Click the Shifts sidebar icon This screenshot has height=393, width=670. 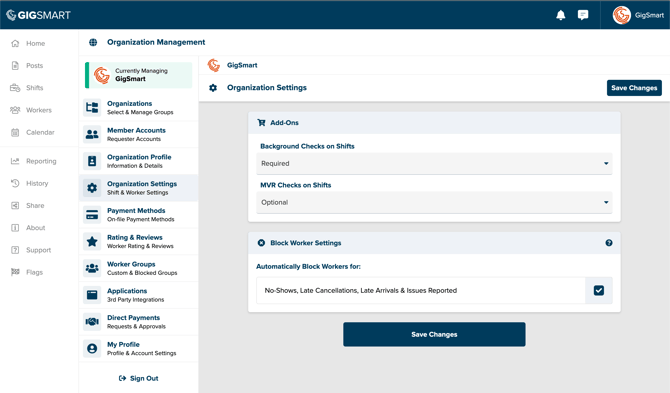[15, 88]
